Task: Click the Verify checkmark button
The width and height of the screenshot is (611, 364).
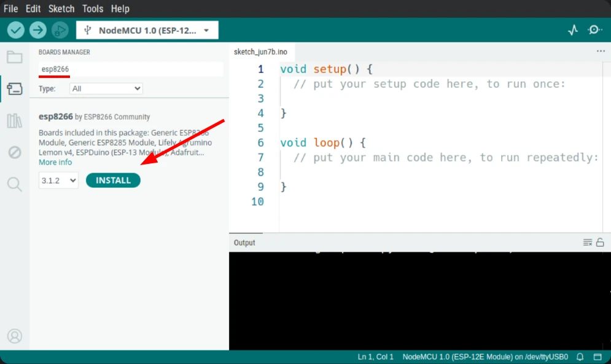Action: pyautogui.click(x=15, y=30)
